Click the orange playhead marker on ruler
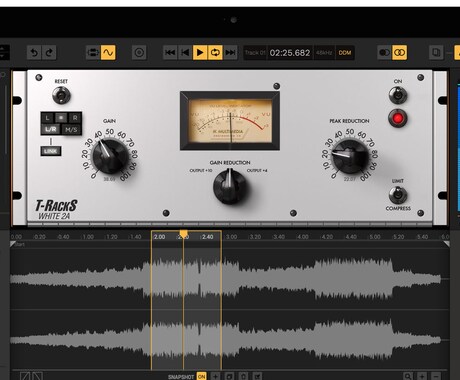The height and width of the screenshot is (380, 460). point(183,234)
